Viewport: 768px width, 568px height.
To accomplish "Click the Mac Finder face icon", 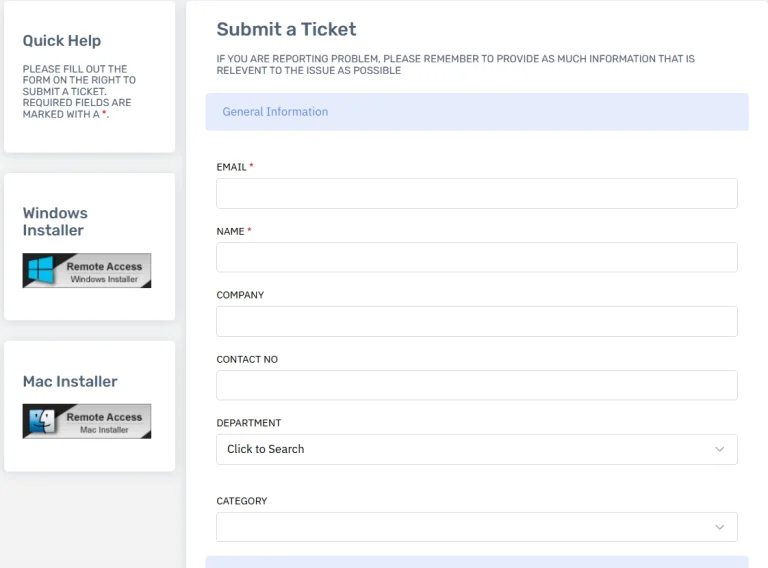I will point(42,421).
